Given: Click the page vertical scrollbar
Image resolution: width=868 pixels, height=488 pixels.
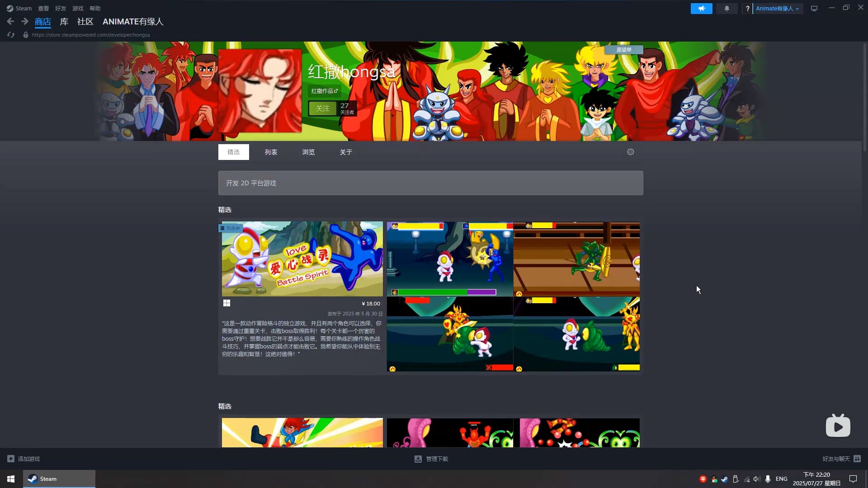Looking at the screenshot, I should 865,97.
